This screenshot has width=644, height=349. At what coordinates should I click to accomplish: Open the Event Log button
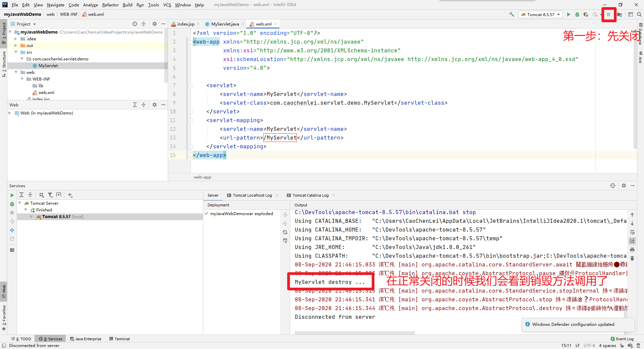622,339
